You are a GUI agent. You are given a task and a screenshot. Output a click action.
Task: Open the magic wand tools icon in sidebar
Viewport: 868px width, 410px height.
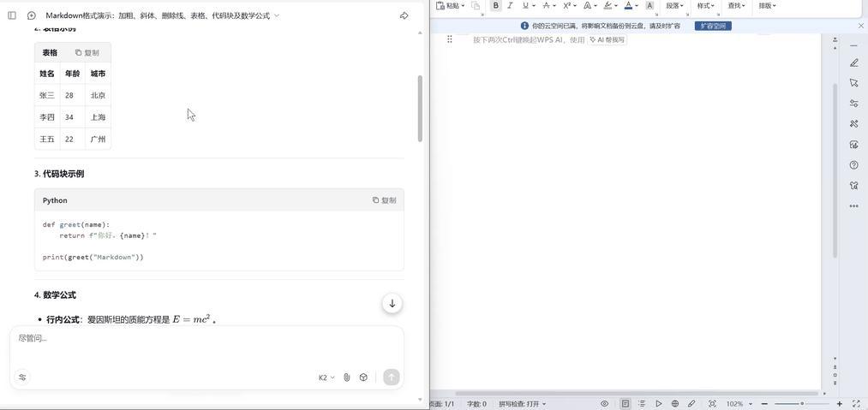[853, 124]
